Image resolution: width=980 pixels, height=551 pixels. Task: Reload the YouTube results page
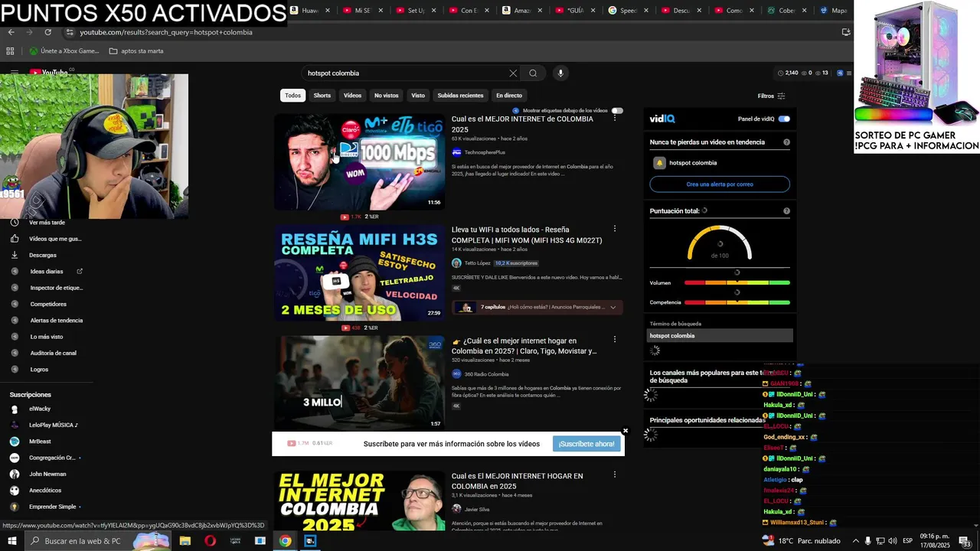pyautogui.click(x=47, y=32)
